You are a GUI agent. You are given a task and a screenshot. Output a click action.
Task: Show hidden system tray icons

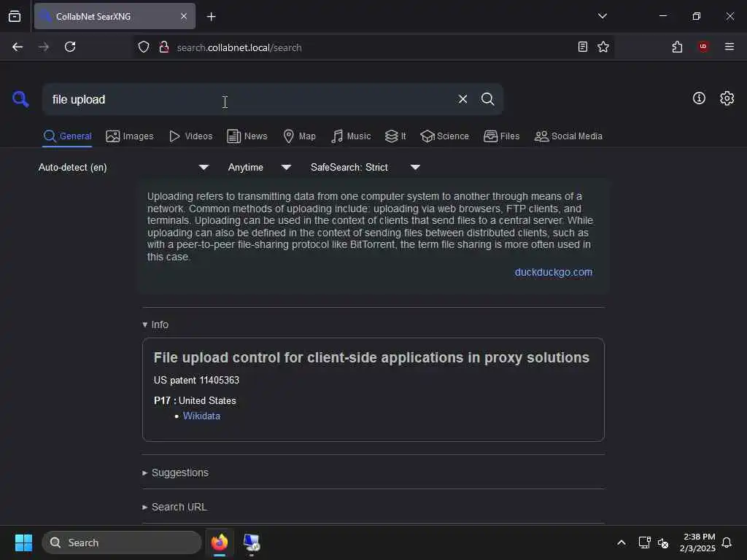coord(622,542)
